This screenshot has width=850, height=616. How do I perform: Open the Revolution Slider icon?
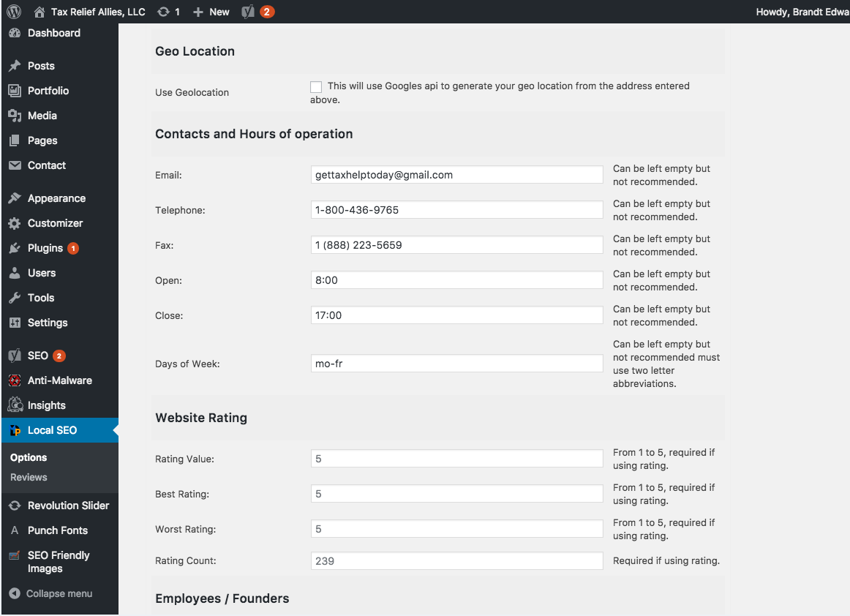(15, 506)
